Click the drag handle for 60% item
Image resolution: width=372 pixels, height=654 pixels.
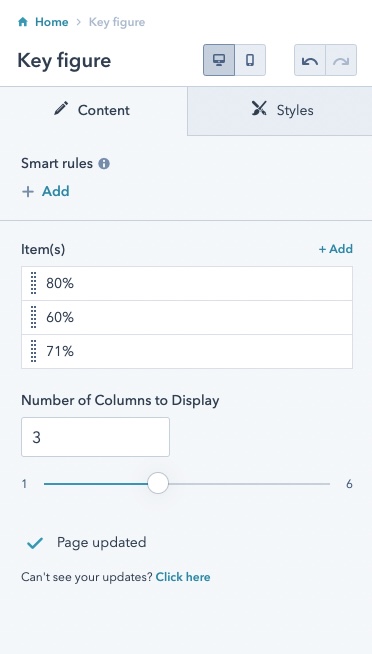[34, 317]
